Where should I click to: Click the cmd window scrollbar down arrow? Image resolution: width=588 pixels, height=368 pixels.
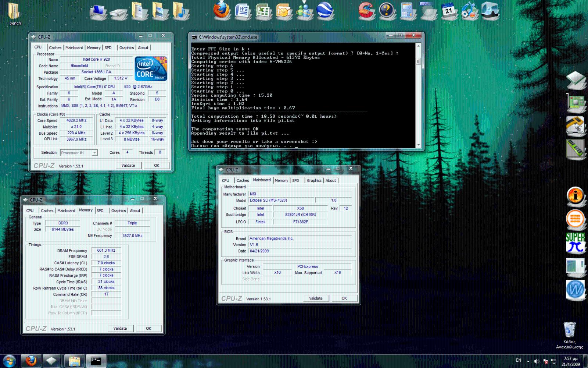coord(418,145)
